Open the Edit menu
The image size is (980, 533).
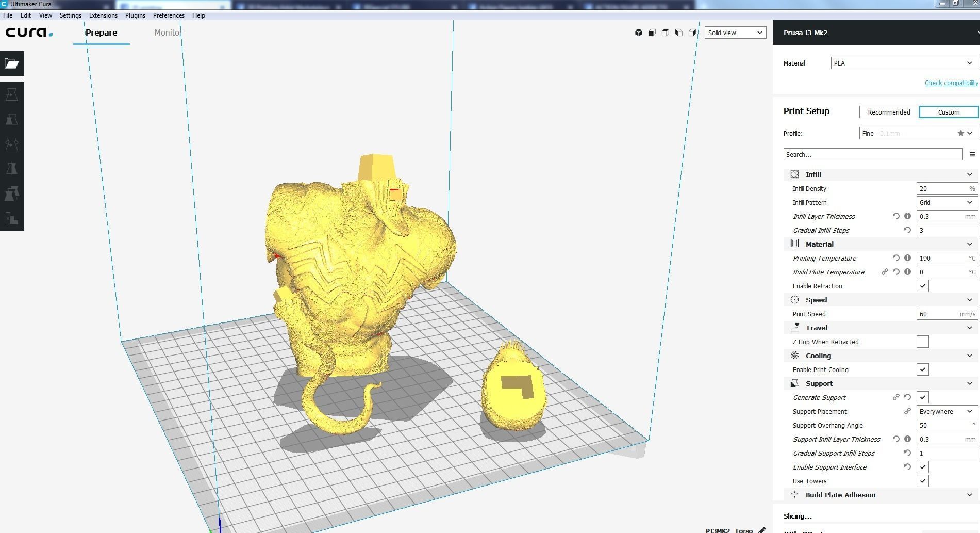click(x=26, y=15)
